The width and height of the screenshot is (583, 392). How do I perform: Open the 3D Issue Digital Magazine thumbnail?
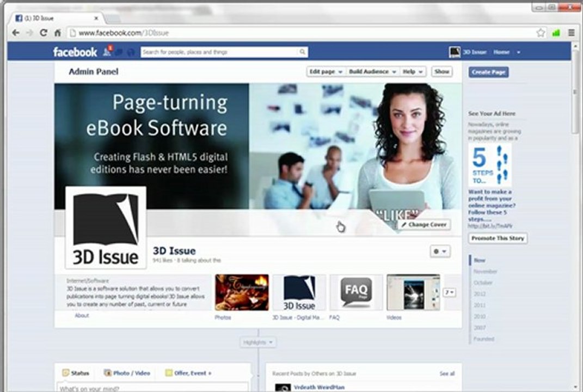[299, 293]
